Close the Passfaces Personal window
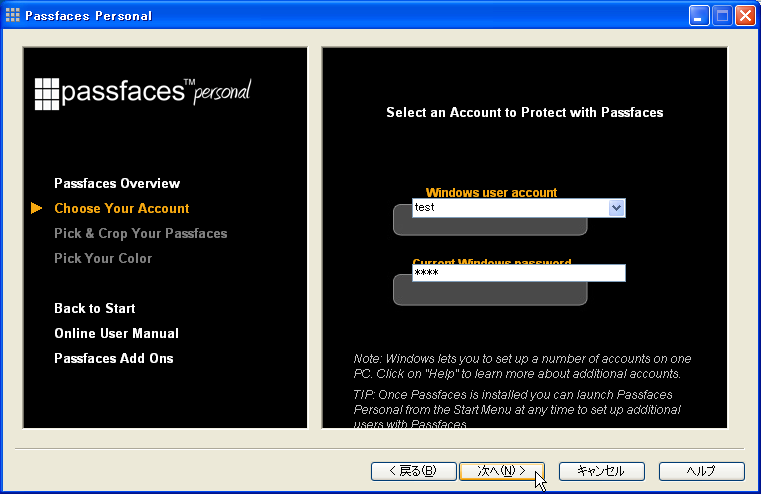The height and width of the screenshot is (494, 761). 745,16
